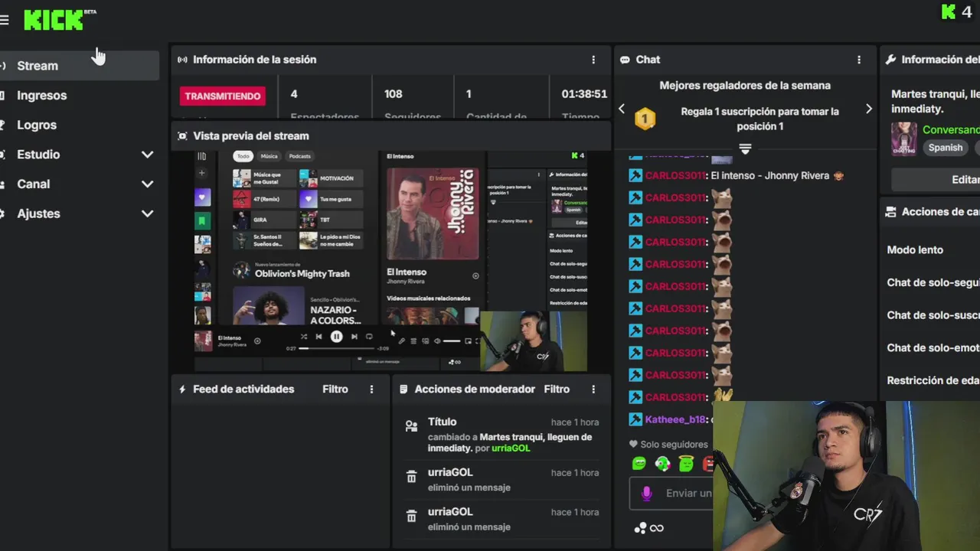This screenshot has width=980, height=551.
Task: Open the Conversando category link
Action: (951, 130)
